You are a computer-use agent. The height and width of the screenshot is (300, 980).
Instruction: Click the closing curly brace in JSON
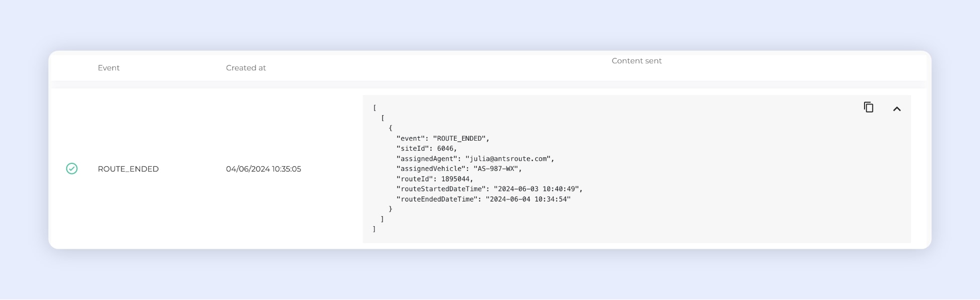click(391, 209)
